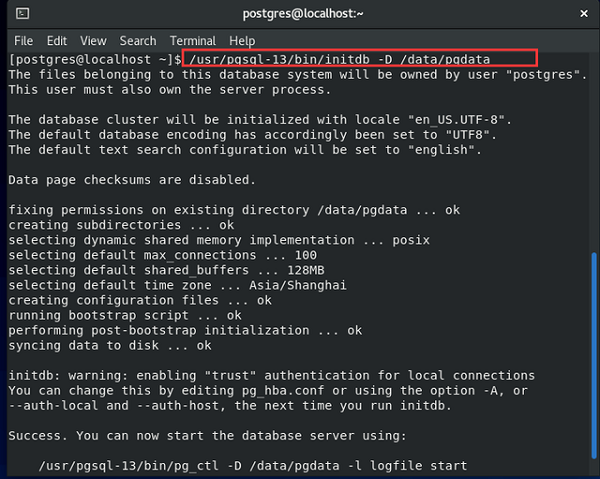Image resolution: width=600 pixels, height=479 pixels.
Task: Click the pg_ctl start command line
Action: click(x=253, y=466)
